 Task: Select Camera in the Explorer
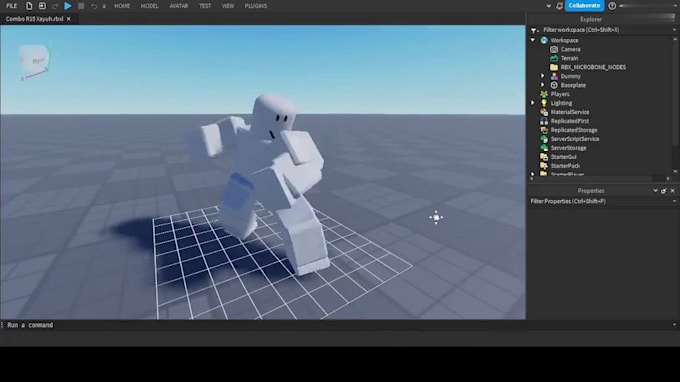[570, 49]
